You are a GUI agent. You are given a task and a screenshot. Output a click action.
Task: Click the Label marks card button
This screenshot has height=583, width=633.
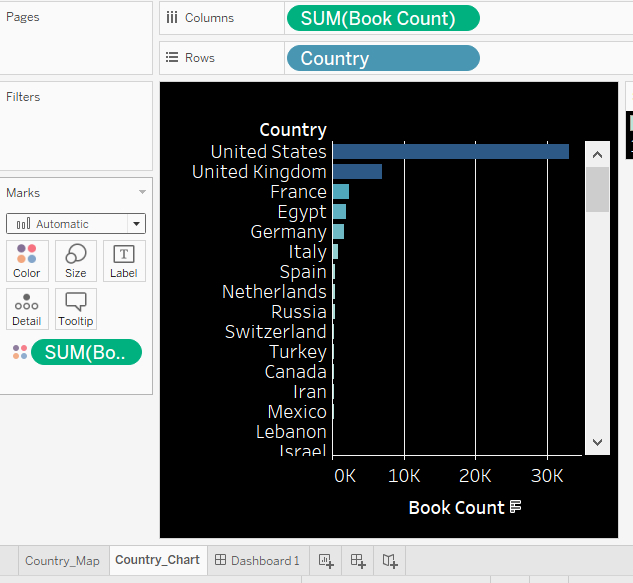point(124,261)
